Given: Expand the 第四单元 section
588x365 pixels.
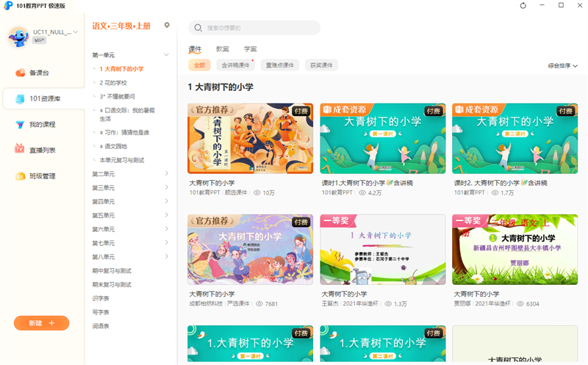Looking at the screenshot, I should coord(167,201).
